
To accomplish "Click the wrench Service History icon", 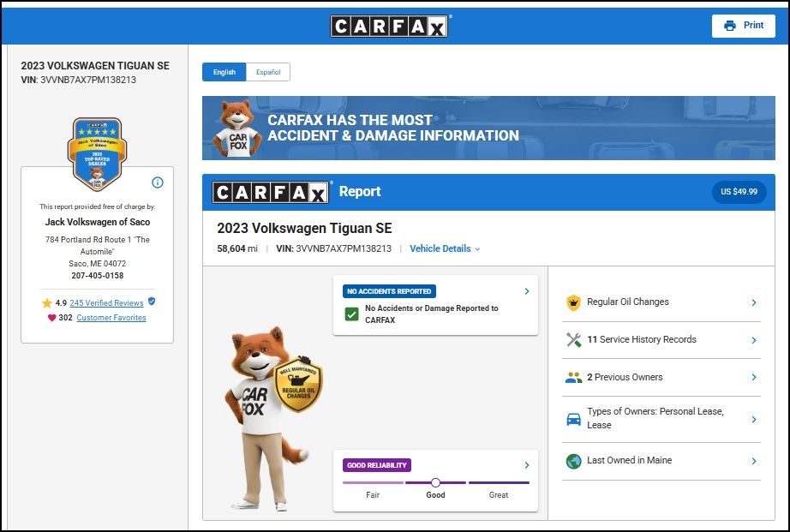I will click(x=573, y=339).
